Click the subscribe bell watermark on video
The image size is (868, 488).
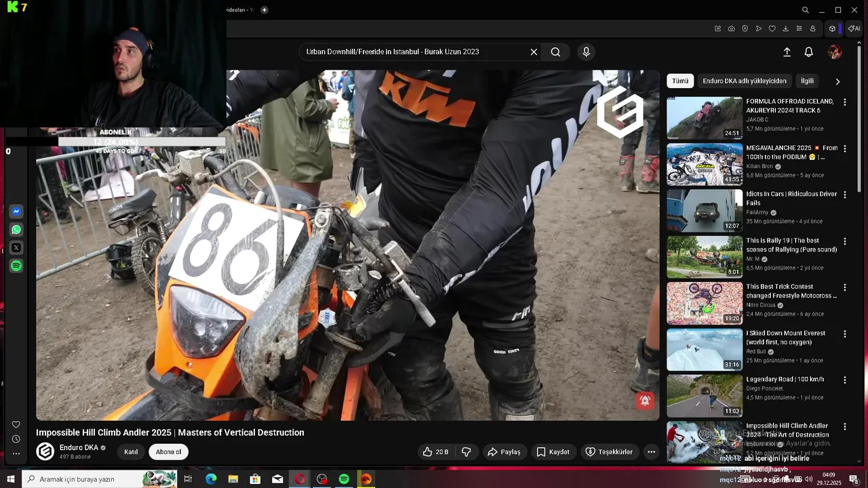click(x=645, y=401)
